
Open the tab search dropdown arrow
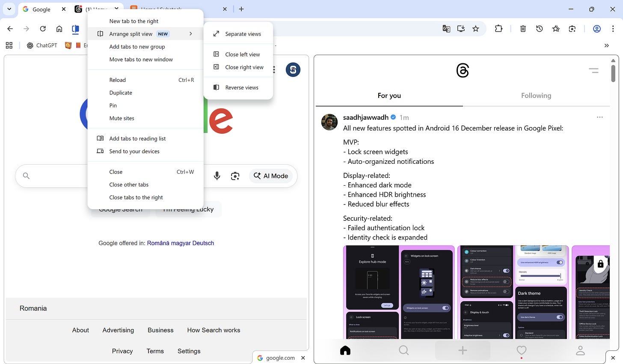pyautogui.click(x=9, y=9)
